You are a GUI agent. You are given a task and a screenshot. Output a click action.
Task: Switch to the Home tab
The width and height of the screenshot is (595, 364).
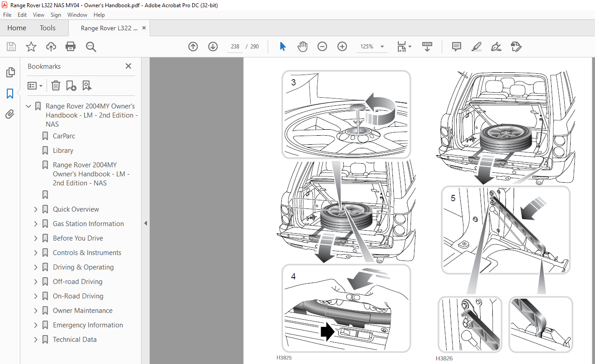click(17, 28)
